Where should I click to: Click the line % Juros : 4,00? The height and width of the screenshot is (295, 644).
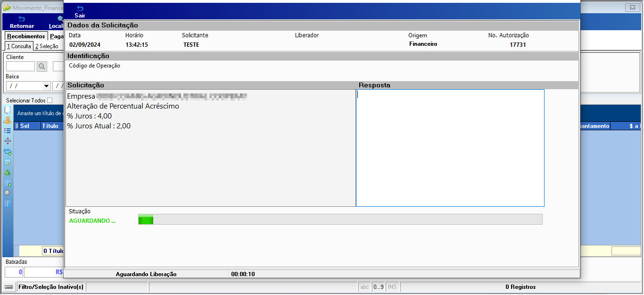coord(90,116)
